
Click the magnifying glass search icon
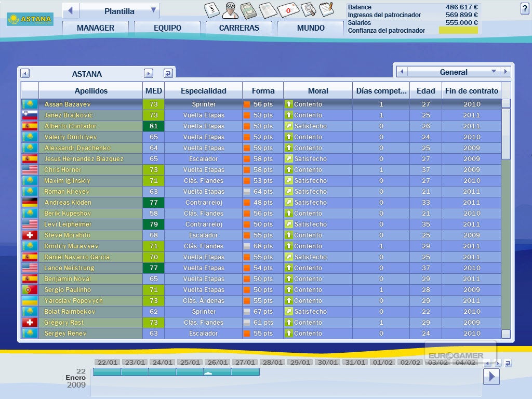point(308,9)
